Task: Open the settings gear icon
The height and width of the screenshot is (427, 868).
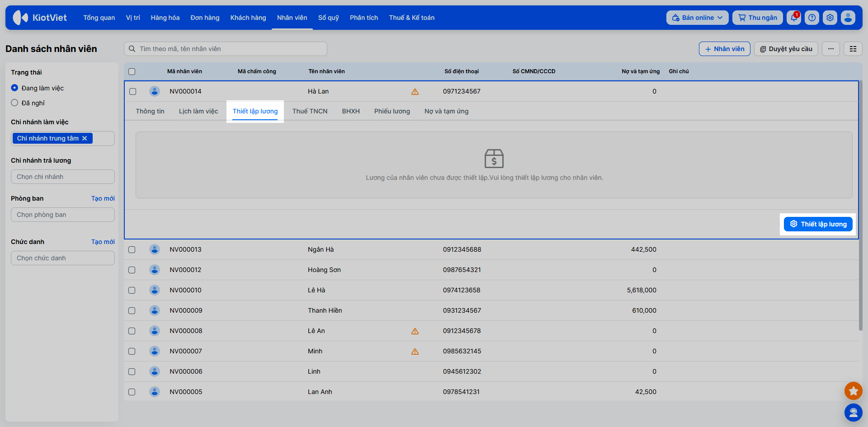Action: pyautogui.click(x=830, y=18)
